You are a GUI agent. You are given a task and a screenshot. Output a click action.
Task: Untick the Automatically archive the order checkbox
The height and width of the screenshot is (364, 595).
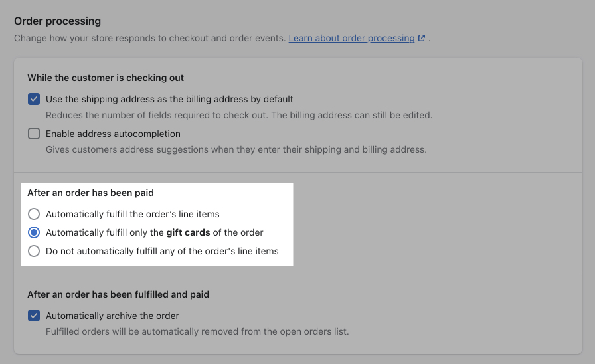click(34, 316)
